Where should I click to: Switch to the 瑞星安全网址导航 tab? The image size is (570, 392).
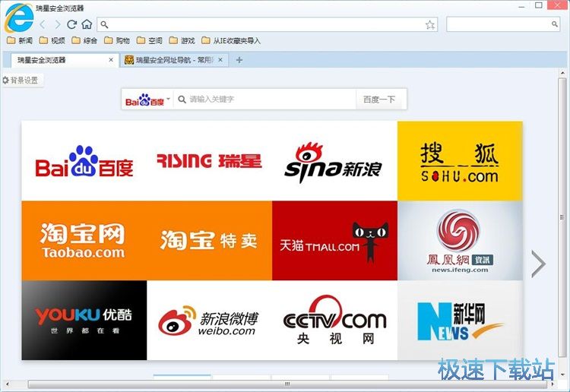tap(175, 60)
